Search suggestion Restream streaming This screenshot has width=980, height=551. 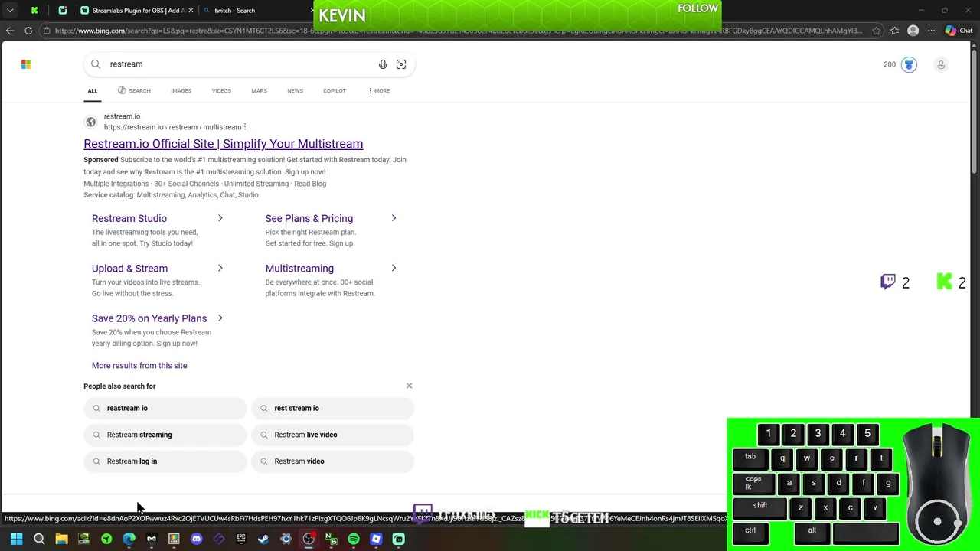click(x=165, y=435)
